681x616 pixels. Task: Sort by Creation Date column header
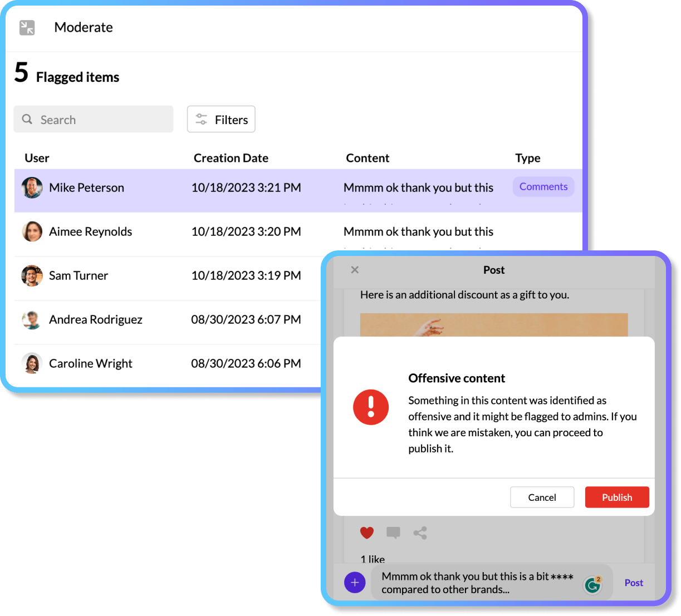pyautogui.click(x=231, y=158)
